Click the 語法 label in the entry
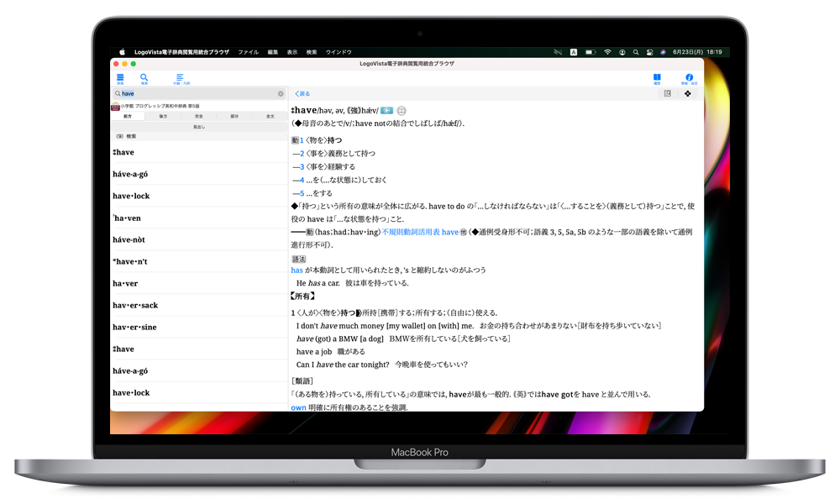 (299, 260)
